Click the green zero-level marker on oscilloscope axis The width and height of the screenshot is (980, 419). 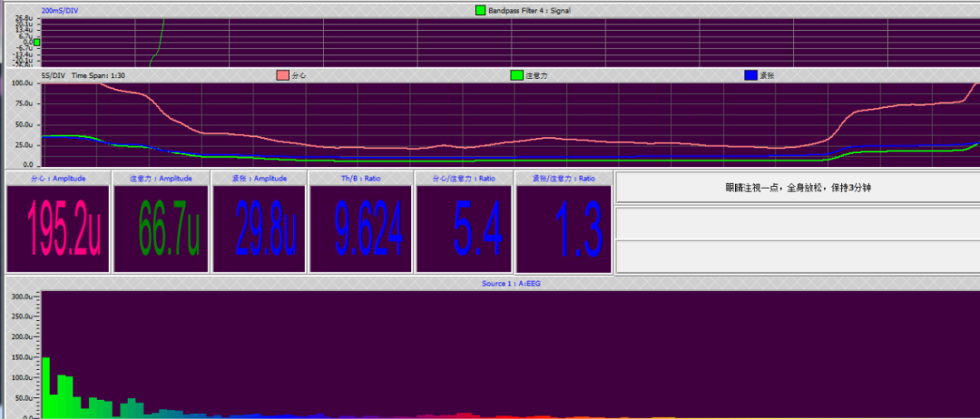click(36, 43)
